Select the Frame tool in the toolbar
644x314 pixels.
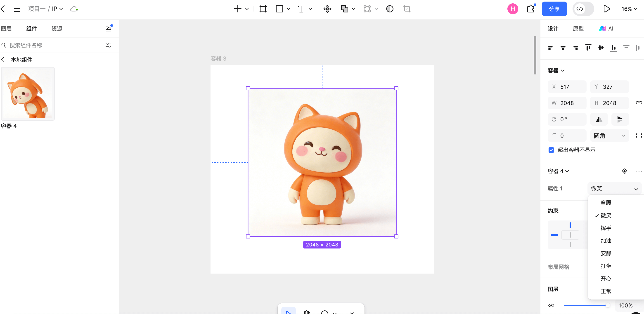(x=263, y=9)
